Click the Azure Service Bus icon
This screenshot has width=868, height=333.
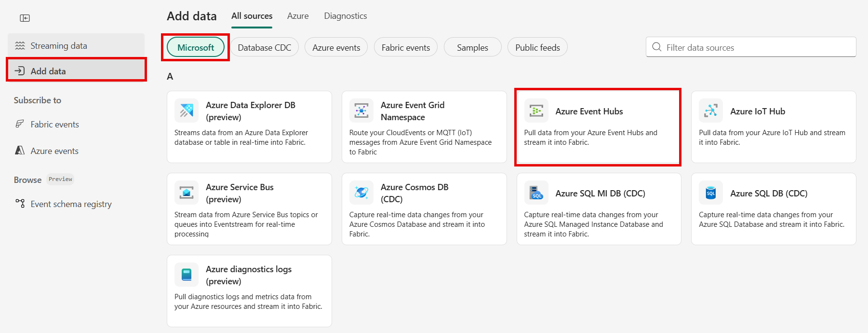coord(187,193)
